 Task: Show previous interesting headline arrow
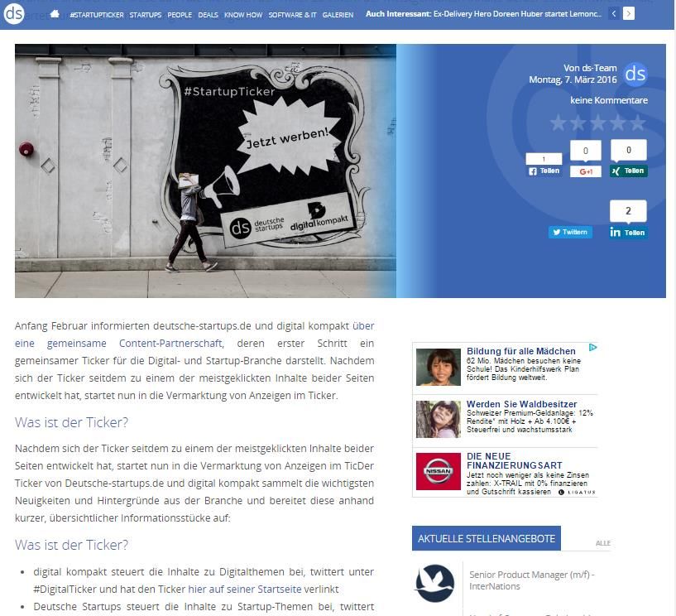pyautogui.click(x=614, y=14)
